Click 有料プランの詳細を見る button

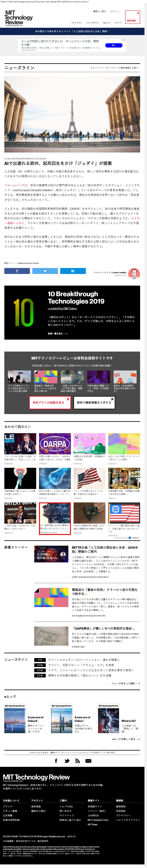point(50,402)
